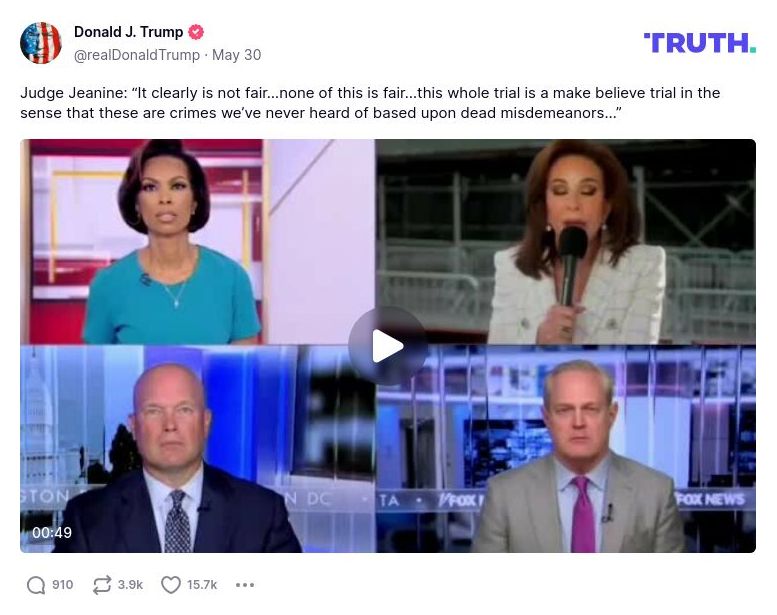Open the three-dot more options menu

pos(245,585)
